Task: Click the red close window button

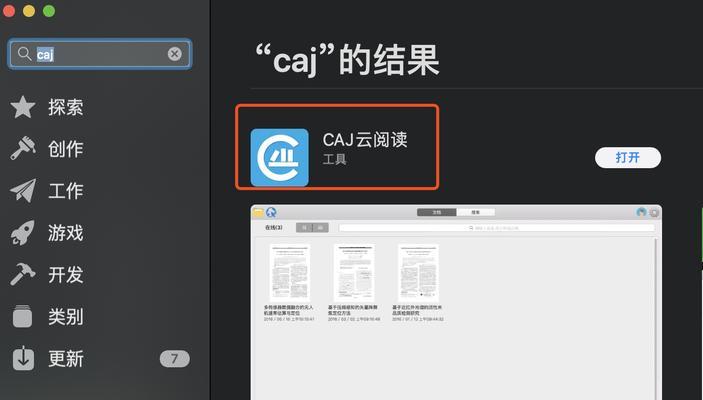Action: (9, 11)
